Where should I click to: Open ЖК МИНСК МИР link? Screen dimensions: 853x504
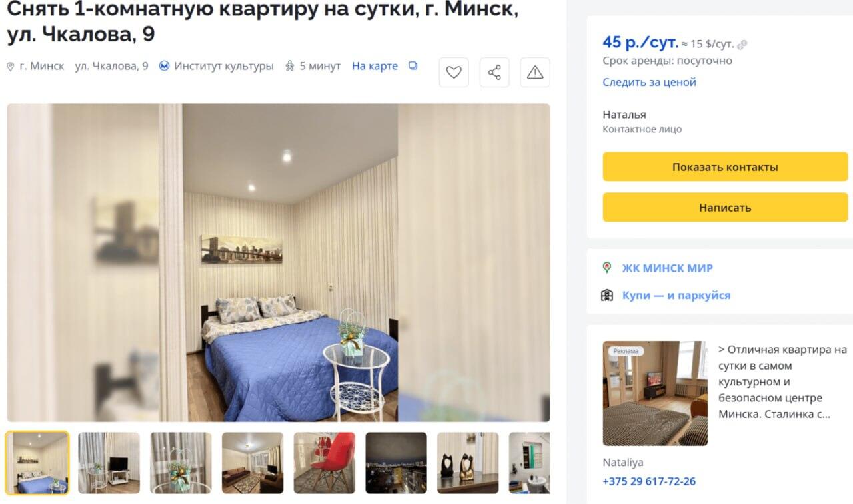[x=668, y=268]
